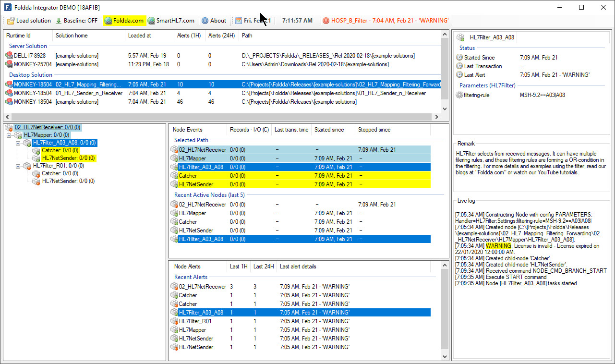This screenshot has width=615, height=364.
Task: Click the calendar date icon in toolbar
Action: pyautogui.click(x=239, y=21)
